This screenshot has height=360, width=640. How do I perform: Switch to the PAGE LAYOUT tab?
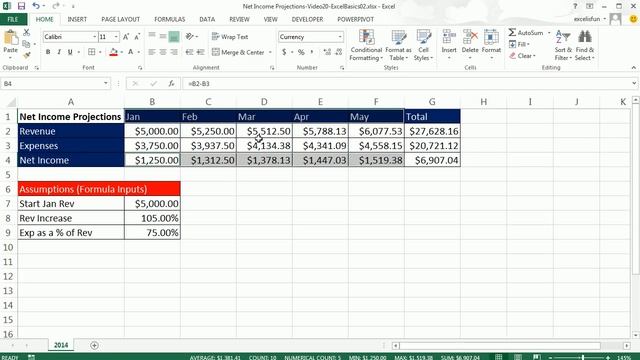click(120, 19)
